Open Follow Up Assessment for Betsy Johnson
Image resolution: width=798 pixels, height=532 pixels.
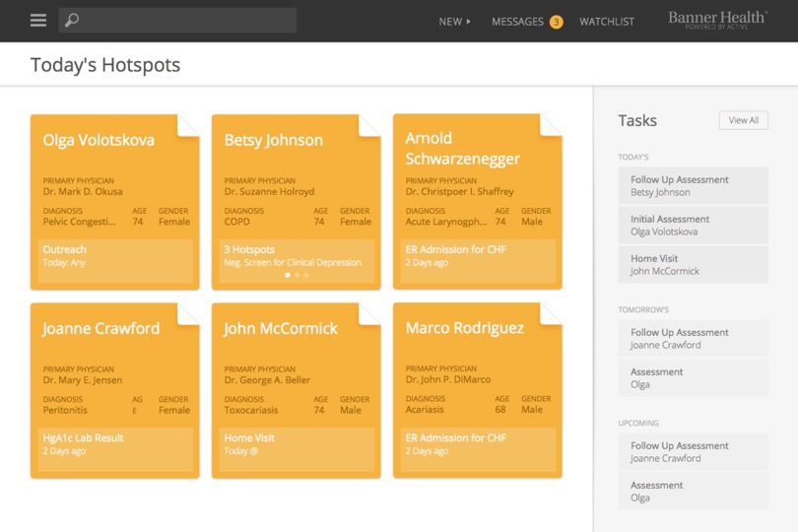(x=693, y=186)
